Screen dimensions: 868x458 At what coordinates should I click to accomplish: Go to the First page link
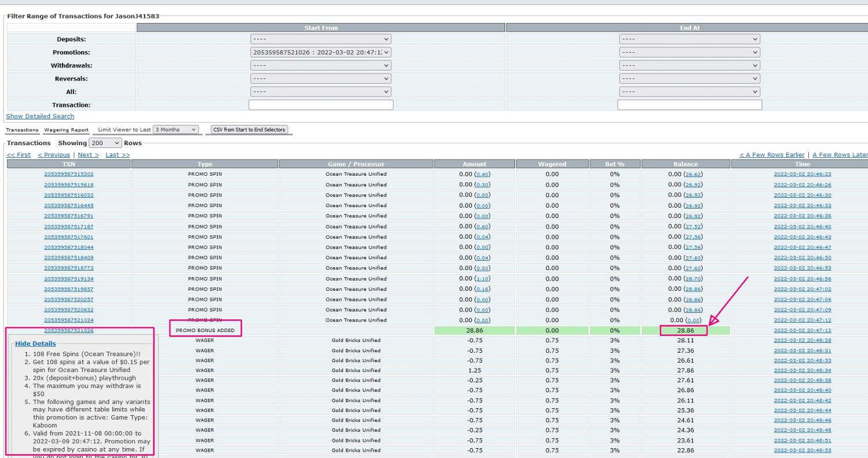[19, 155]
